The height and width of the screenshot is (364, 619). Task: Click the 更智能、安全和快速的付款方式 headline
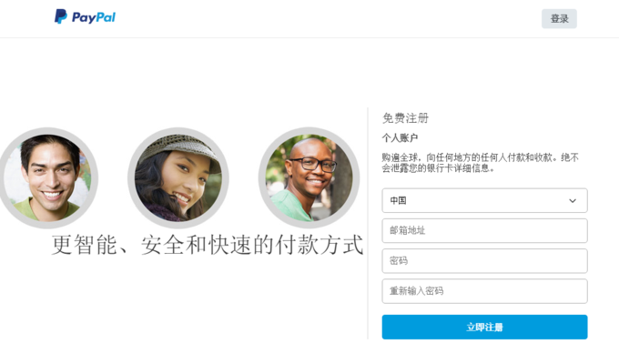pos(208,245)
